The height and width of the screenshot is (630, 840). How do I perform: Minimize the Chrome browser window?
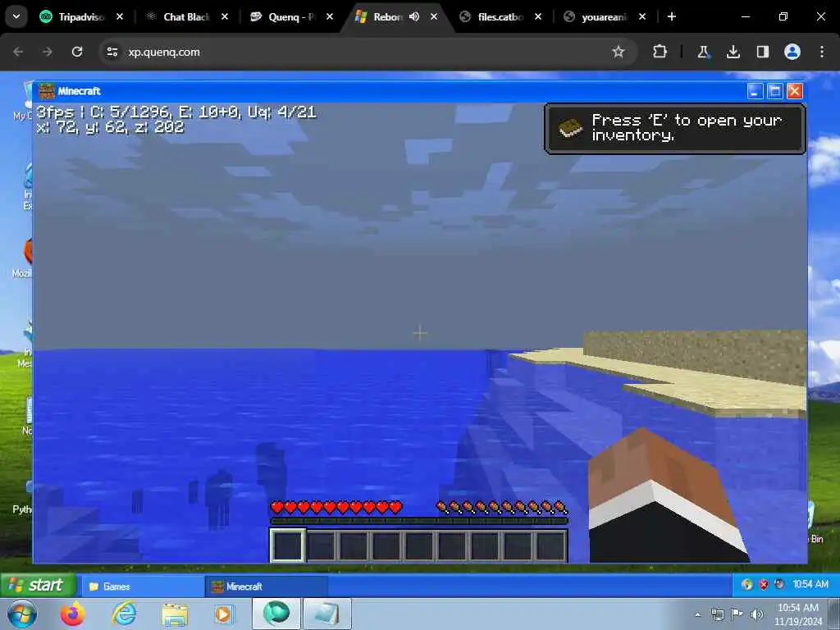tap(745, 16)
